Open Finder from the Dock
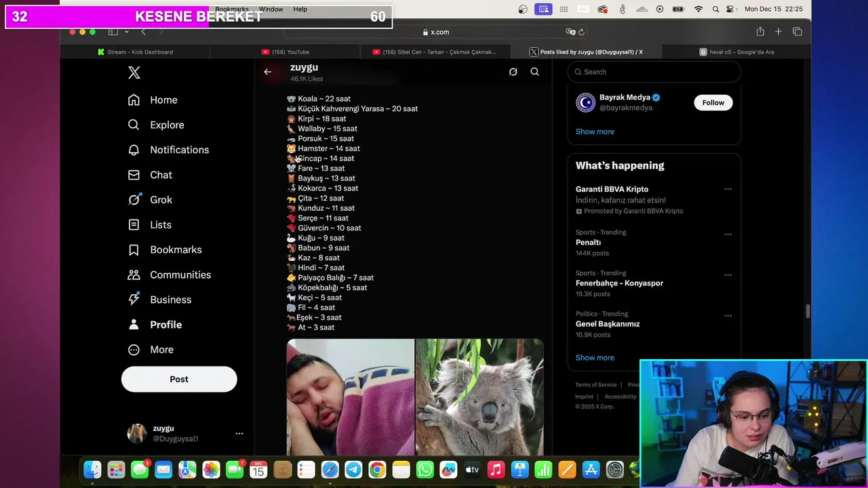This screenshot has width=868, height=488. click(x=92, y=469)
